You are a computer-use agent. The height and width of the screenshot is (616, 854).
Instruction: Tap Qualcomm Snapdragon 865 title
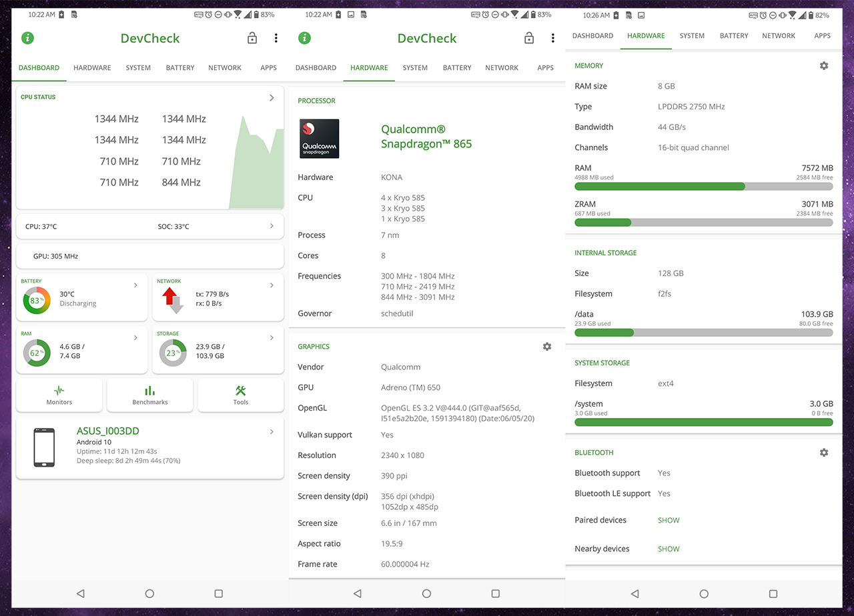(426, 137)
